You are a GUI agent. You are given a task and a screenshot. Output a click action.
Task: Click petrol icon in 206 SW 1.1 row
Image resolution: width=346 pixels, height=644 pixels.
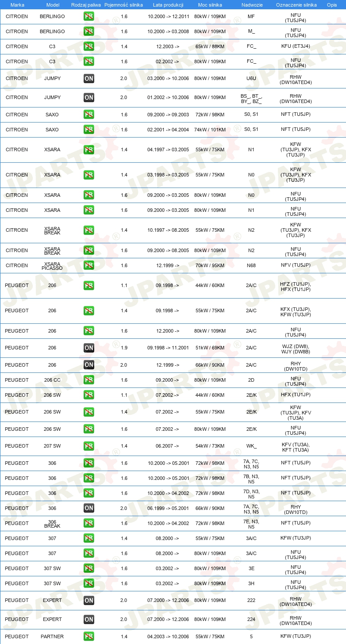point(88,395)
